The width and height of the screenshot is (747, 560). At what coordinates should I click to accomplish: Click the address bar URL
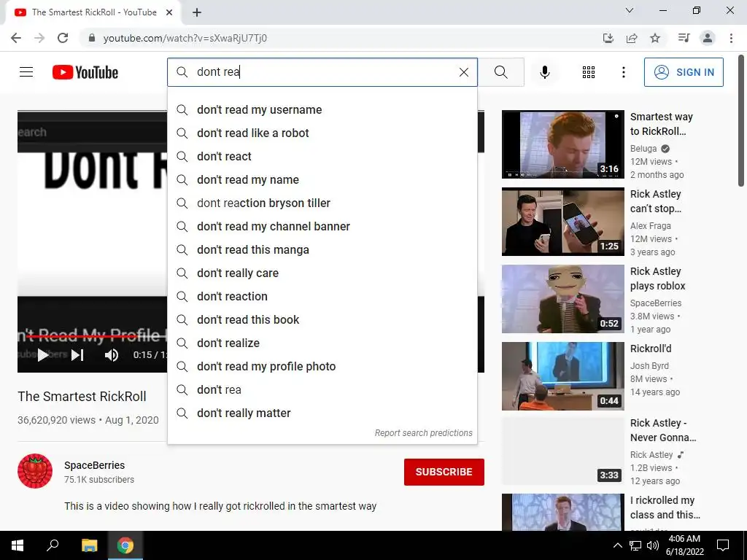click(185, 38)
